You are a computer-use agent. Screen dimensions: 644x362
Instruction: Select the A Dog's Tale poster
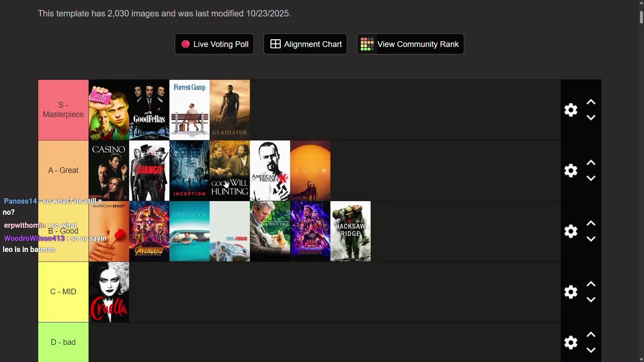[270, 231]
